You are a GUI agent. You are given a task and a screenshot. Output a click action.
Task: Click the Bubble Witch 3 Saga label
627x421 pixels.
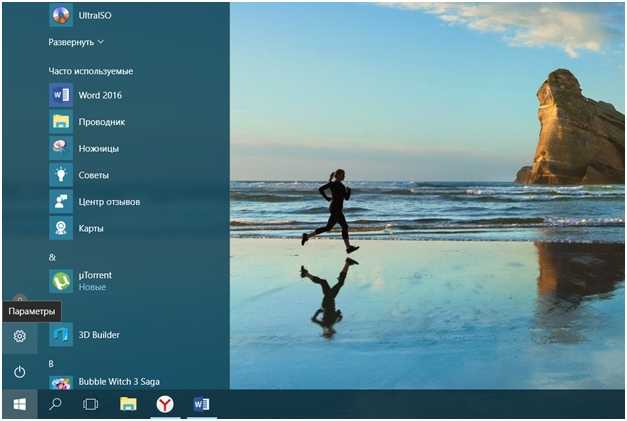119,382
